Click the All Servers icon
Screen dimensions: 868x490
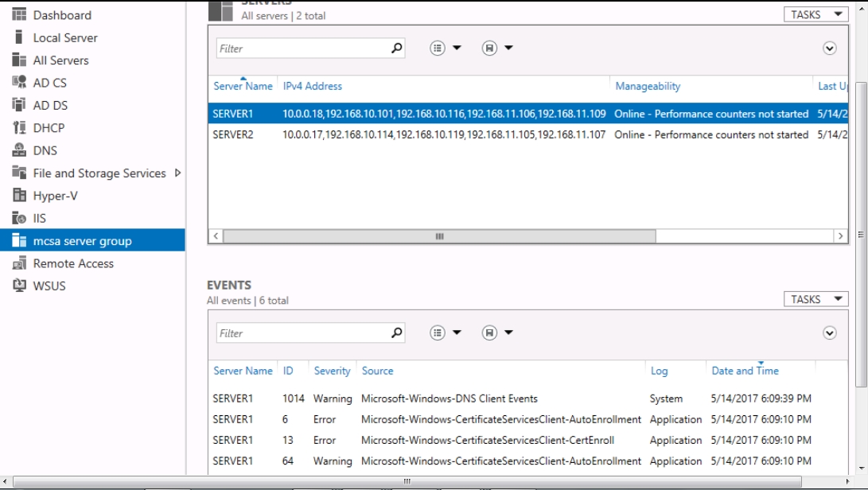(x=19, y=60)
